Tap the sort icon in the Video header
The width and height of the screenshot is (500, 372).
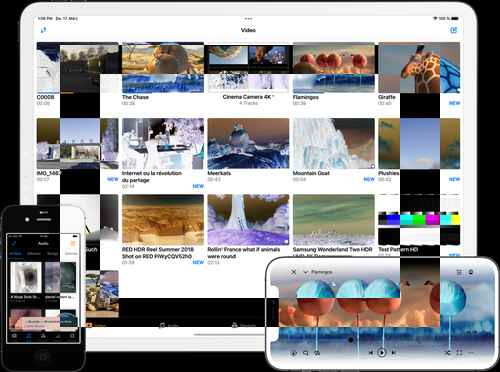[43, 30]
